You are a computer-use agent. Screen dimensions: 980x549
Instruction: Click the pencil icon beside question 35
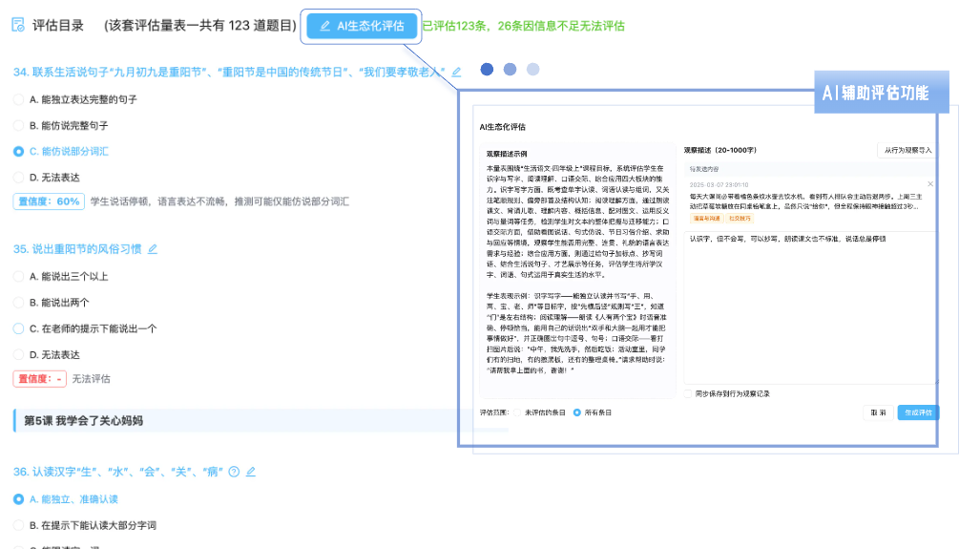153,249
